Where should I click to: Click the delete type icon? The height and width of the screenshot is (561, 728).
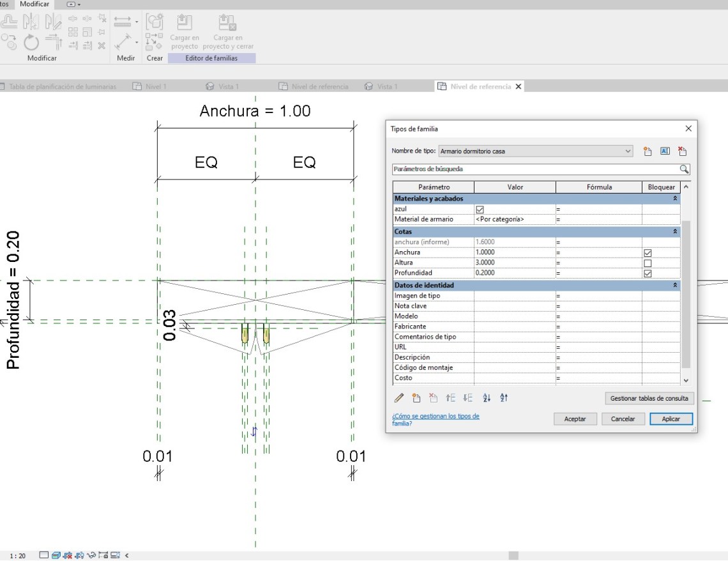click(682, 151)
